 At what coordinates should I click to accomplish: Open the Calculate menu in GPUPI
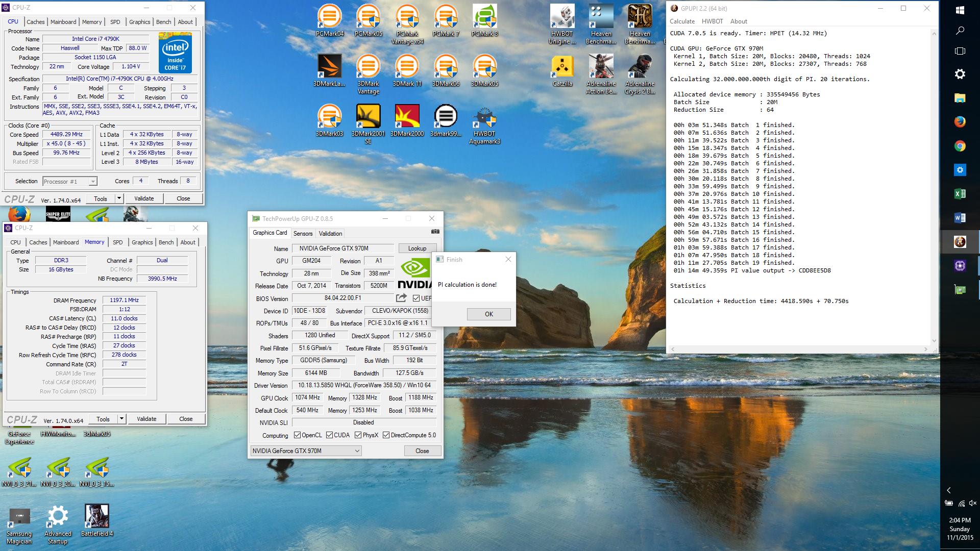pos(682,21)
